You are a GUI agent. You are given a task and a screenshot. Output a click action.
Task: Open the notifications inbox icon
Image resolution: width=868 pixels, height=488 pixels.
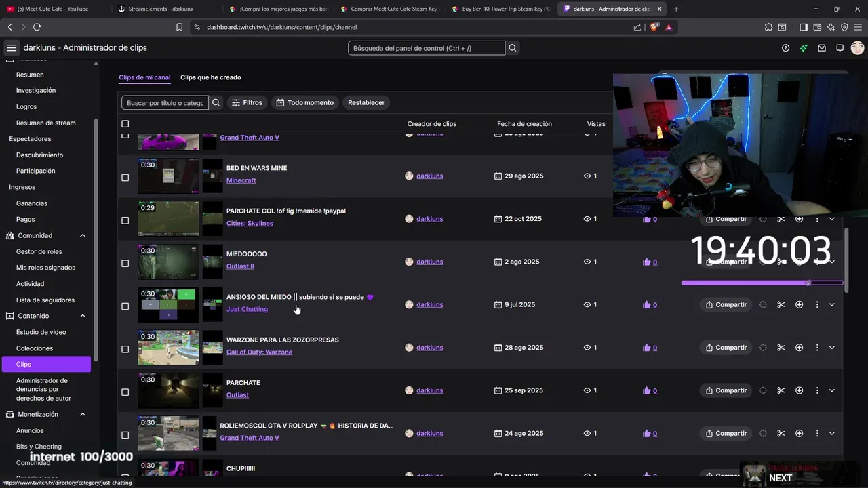pos(822,48)
